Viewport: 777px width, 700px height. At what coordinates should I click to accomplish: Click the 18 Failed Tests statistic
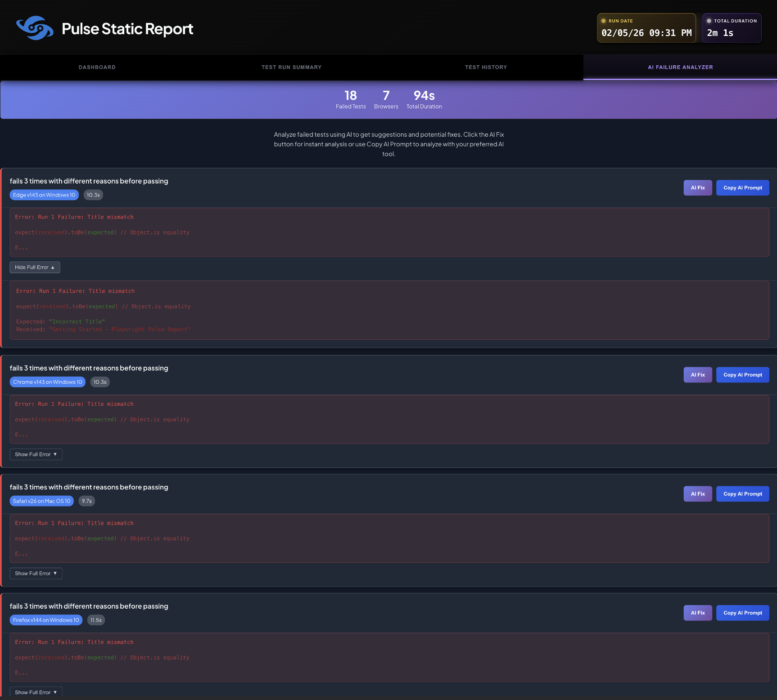click(350, 99)
